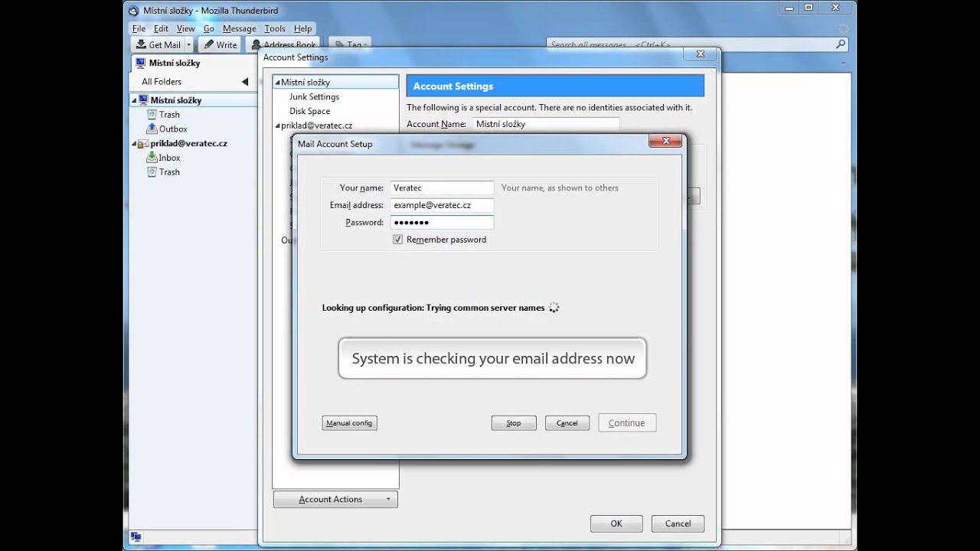Image resolution: width=980 pixels, height=551 pixels.
Task: Select Trash under priklad@veratec.cz account
Action: 169,172
